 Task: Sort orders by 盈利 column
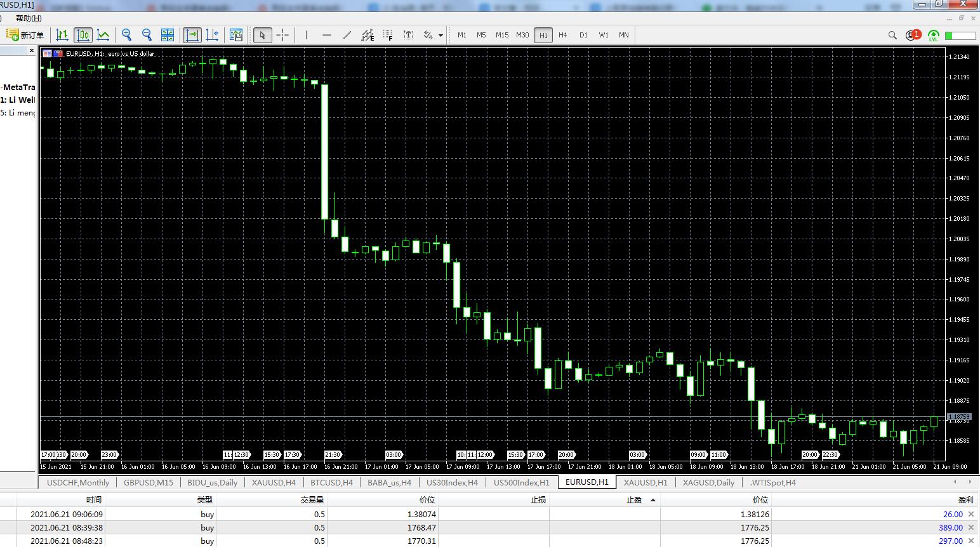click(x=965, y=500)
